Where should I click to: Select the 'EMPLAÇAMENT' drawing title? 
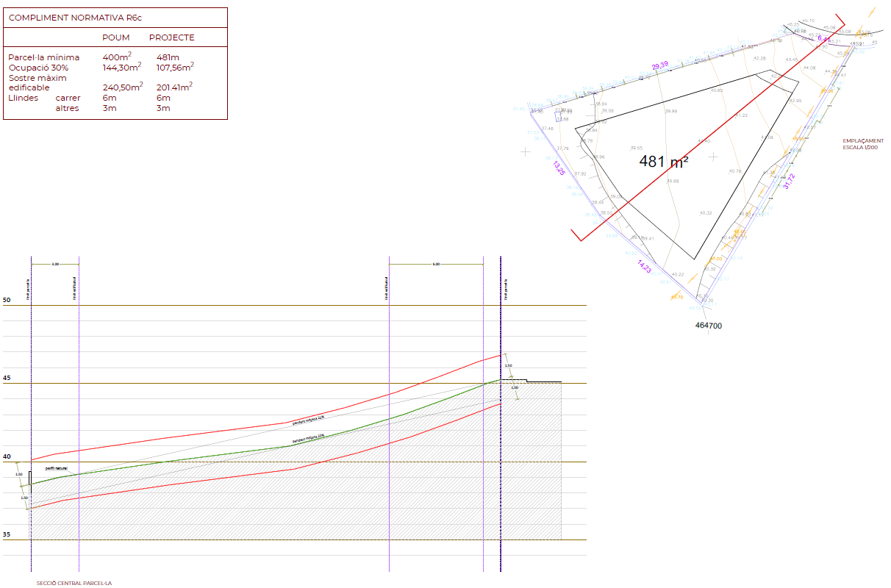point(863,140)
